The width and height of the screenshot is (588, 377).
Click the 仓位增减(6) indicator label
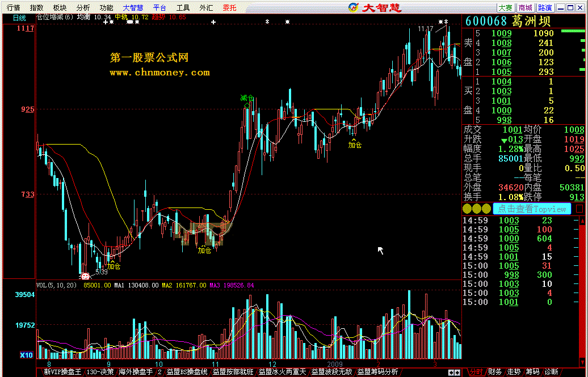54,17
